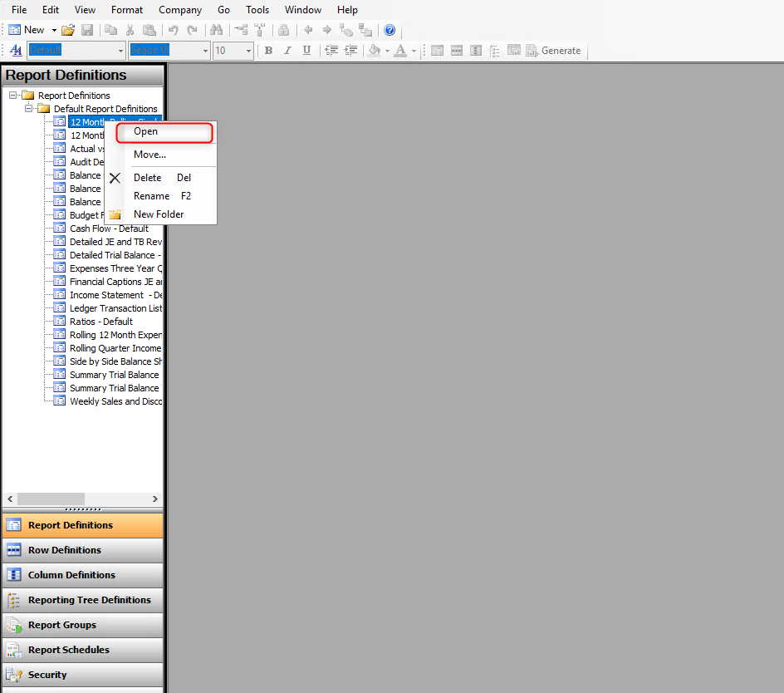Open the Company menu
Screen dimensions: 784x693
coord(179,10)
